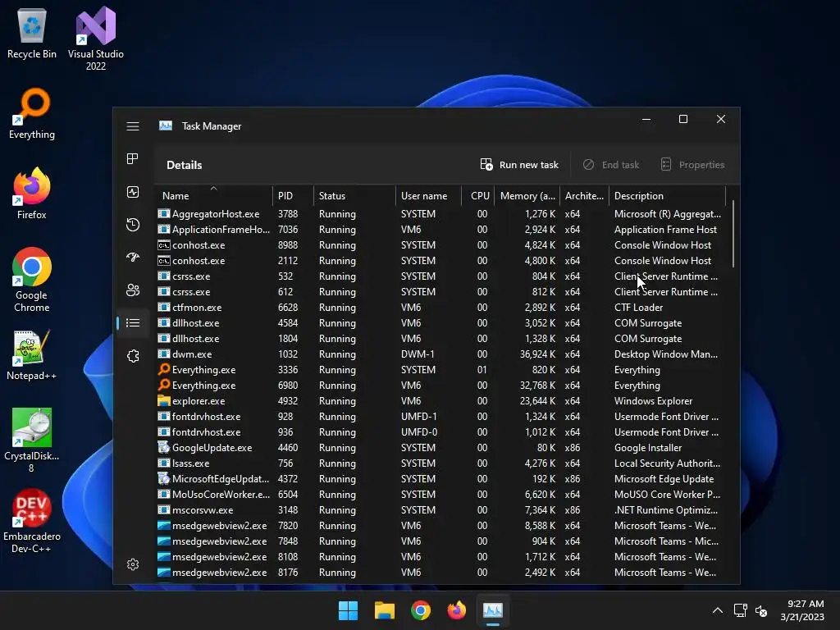The width and height of the screenshot is (840, 630).
Task: Open the Recycle Bin desktop icon
Action: [32, 34]
